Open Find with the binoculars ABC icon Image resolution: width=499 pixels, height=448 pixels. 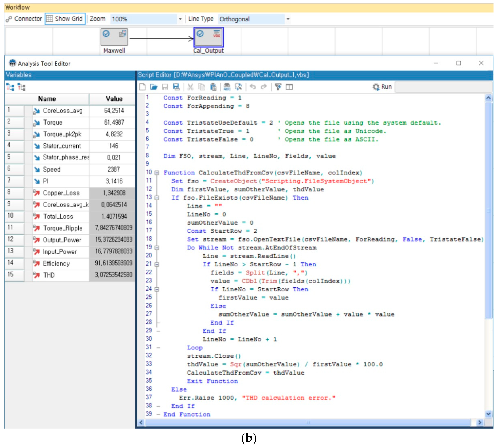(x=227, y=87)
